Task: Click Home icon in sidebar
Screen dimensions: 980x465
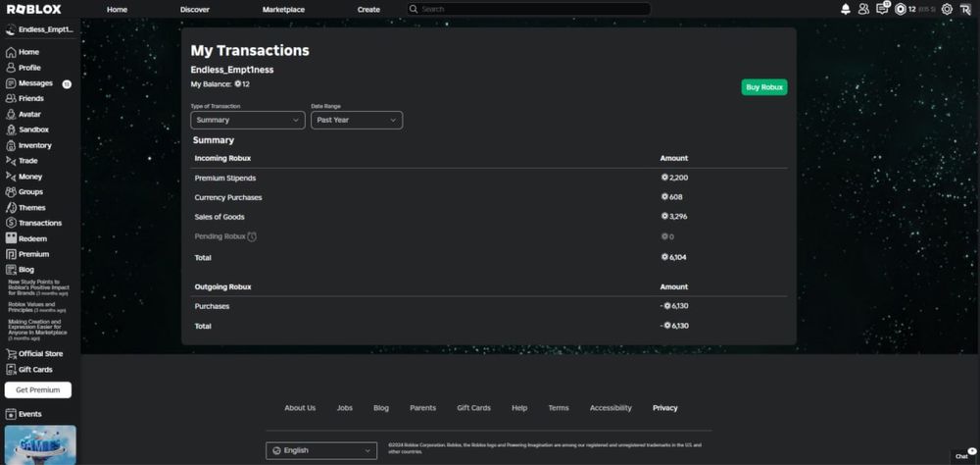Action: [x=11, y=52]
